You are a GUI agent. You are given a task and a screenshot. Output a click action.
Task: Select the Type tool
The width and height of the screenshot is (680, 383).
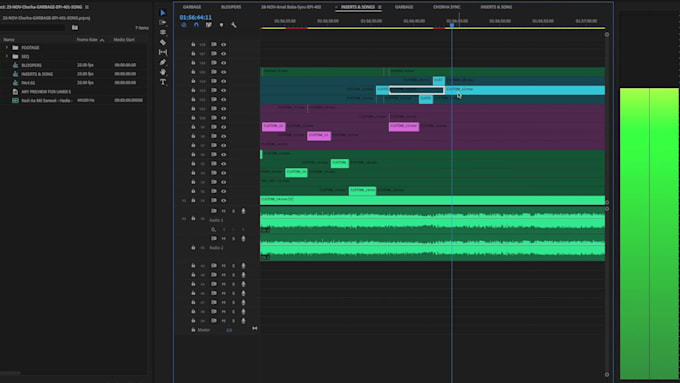tap(163, 82)
